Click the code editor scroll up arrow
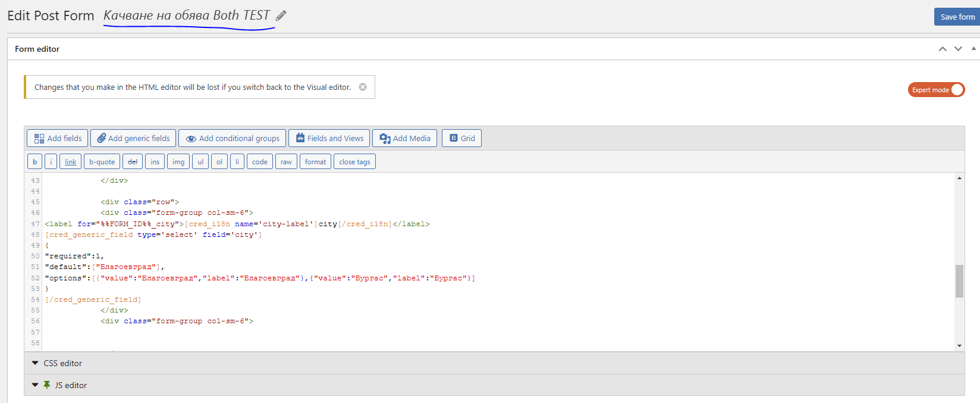The width and height of the screenshot is (980, 403). point(959,178)
